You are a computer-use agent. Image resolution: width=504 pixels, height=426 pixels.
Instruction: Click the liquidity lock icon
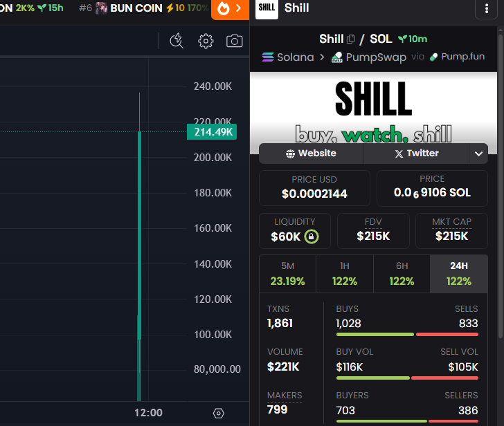(x=311, y=237)
